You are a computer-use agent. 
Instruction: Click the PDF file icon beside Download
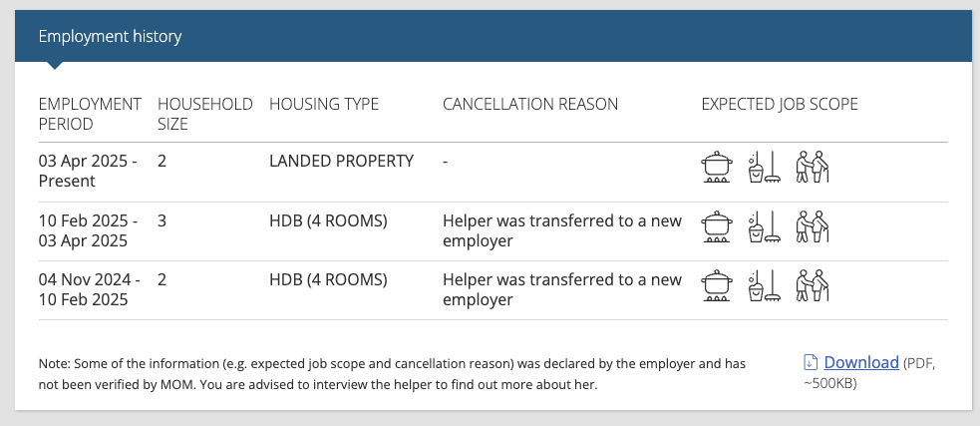coord(810,362)
